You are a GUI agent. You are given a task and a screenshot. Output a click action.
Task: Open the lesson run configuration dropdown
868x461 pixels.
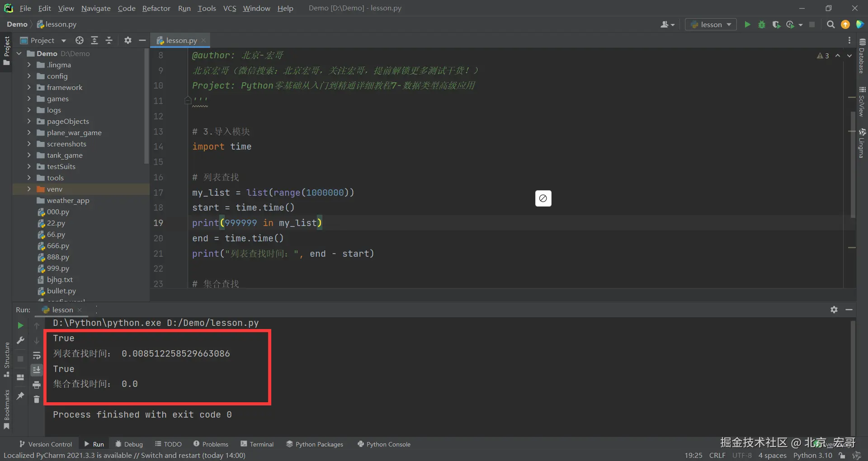point(711,24)
